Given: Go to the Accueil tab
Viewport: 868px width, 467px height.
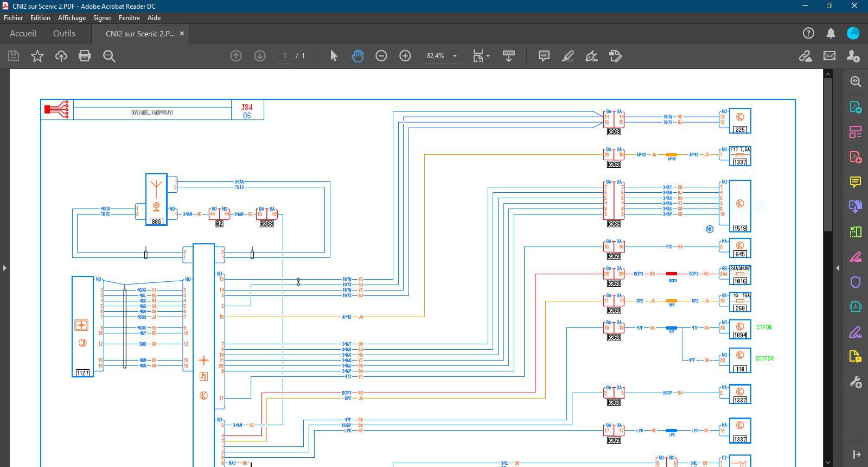Looking at the screenshot, I should coord(23,34).
